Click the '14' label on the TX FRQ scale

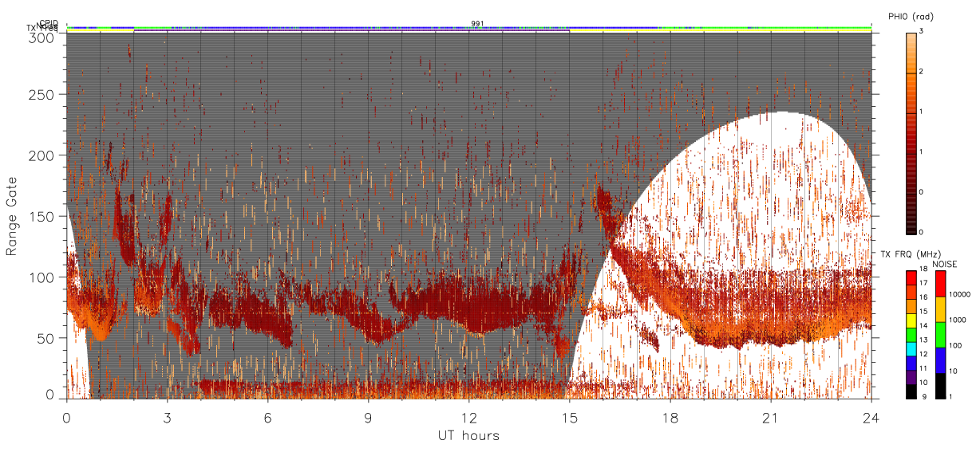tap(924, 326)
